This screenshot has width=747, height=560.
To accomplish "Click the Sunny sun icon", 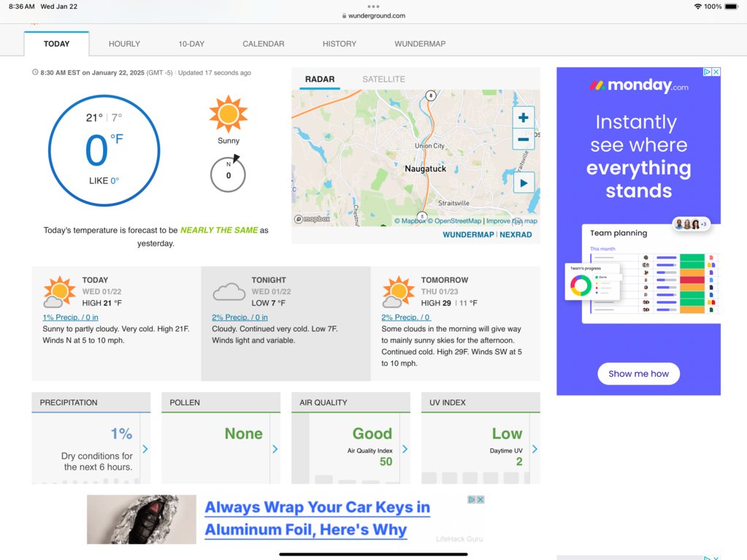I will [x=229, y=114].
